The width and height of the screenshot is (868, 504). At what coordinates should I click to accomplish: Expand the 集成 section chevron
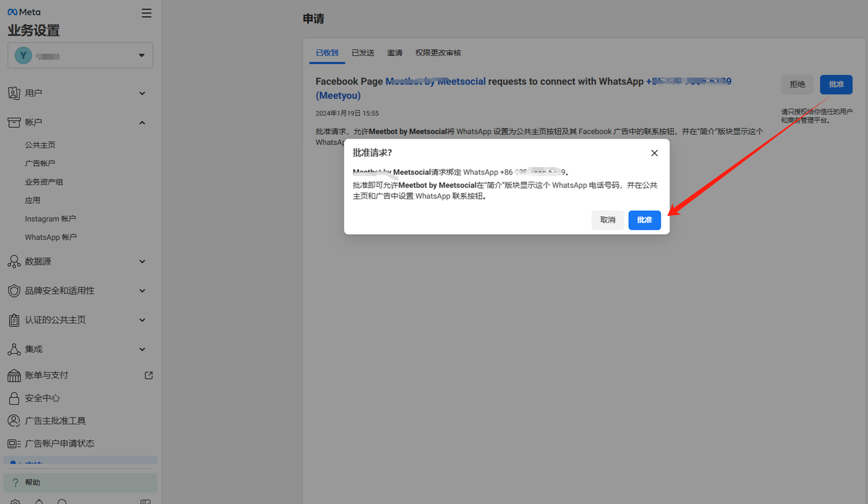tap(142, 349)
